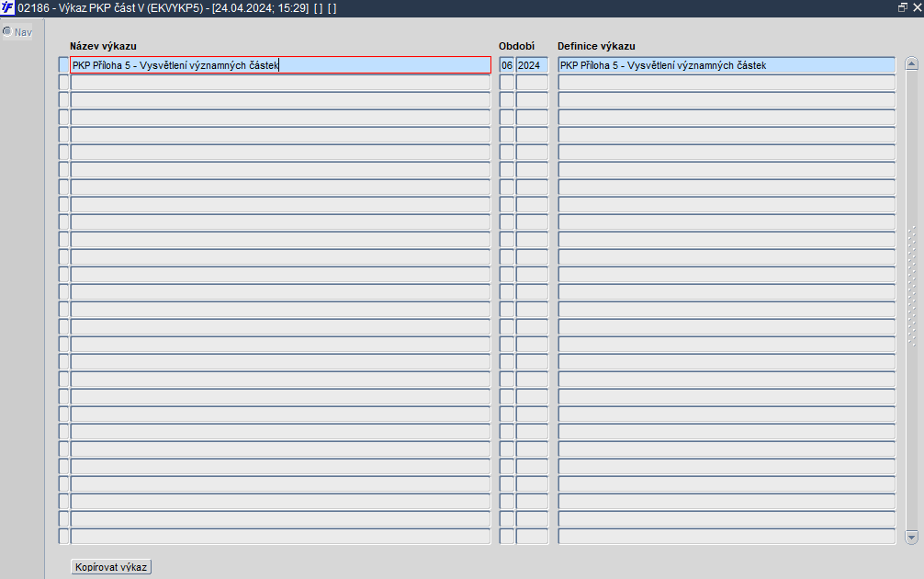
Task: Click the Kopírovat výkaz button
Action: tap(111, 567)
